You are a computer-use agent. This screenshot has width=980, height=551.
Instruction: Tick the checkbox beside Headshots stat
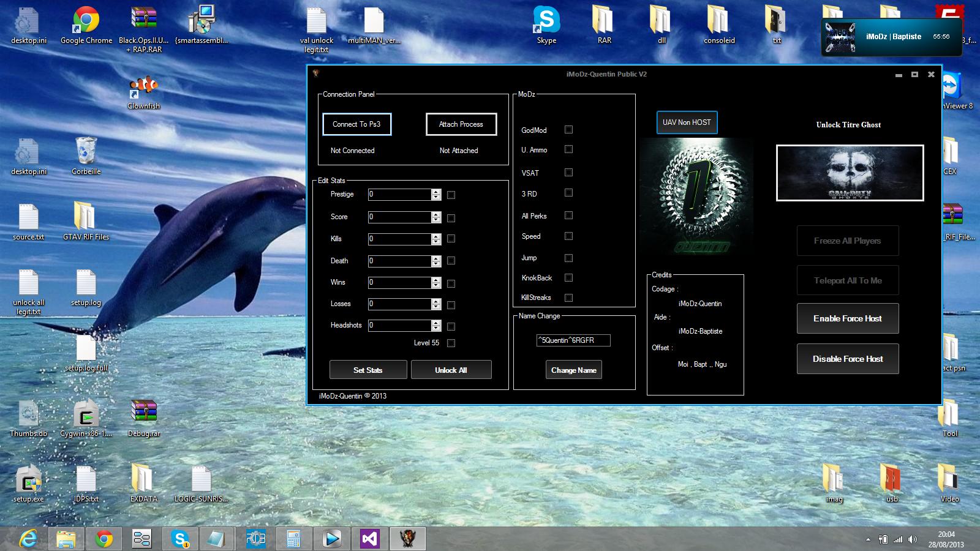(451, 327)
